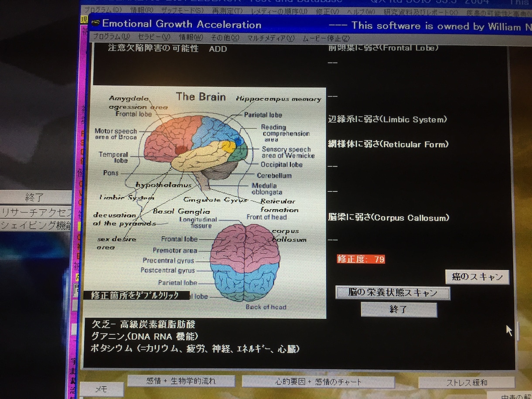532x399 pixels.
Task: Start the 癌のスキャン scan
Action: click(477, 277)
